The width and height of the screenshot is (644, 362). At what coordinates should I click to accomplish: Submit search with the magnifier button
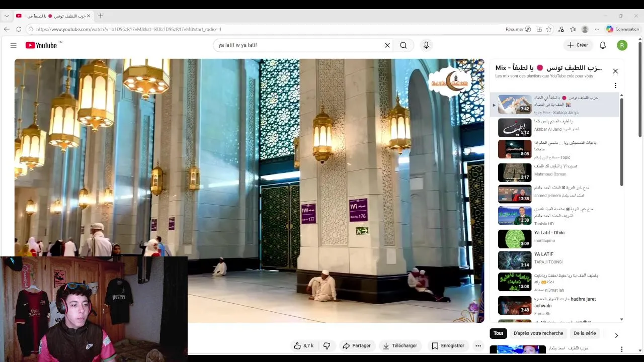pos(404,45)
